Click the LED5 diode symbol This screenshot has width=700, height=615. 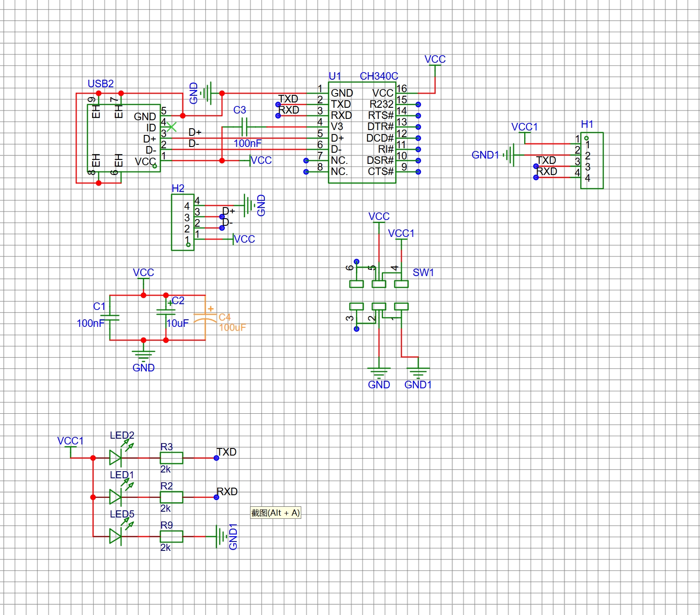[x=116, y=536]
